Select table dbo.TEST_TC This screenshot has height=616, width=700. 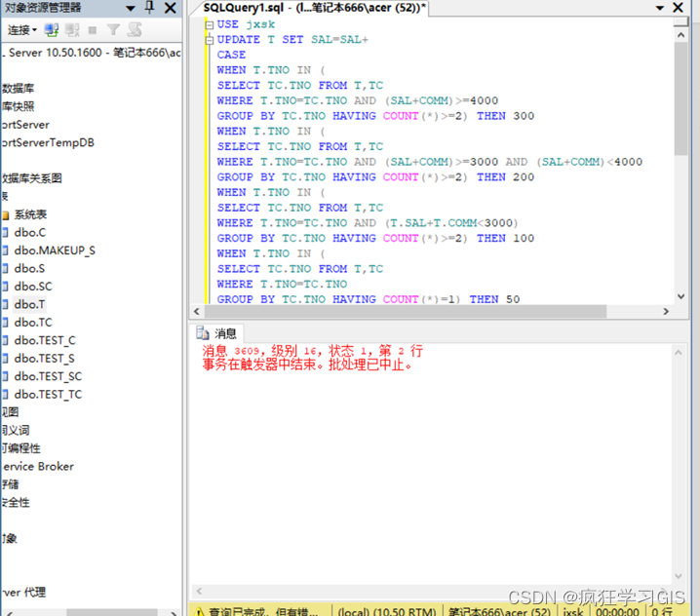pyautogui.click(x=48, y=395)
